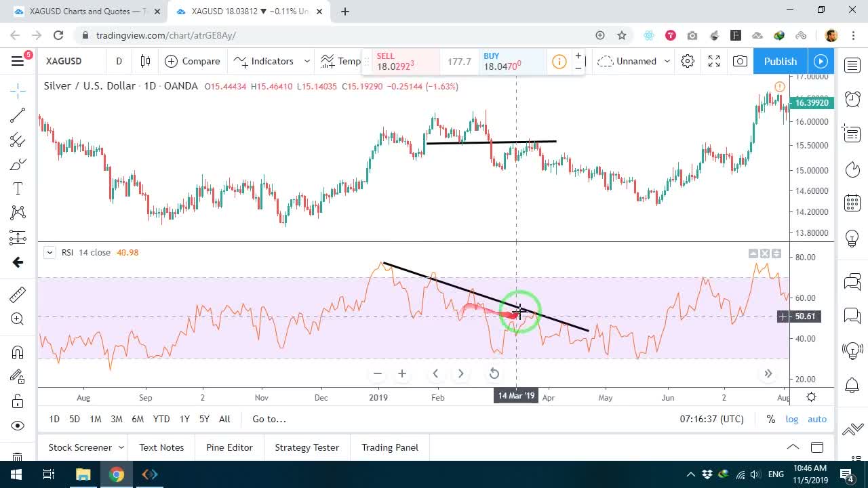Viewport: 868px width, 488px height.
Task: Enter fullscreen mode
Action: point(714,61)
